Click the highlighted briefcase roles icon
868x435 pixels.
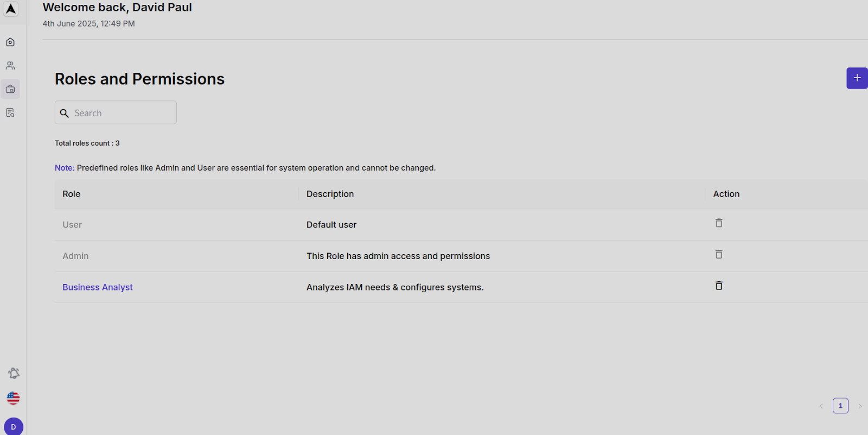[10, 89]
